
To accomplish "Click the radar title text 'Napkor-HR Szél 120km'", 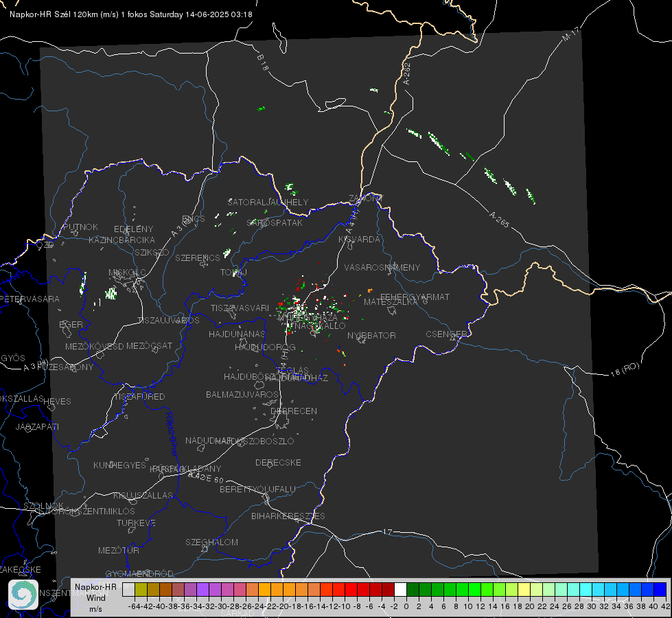I will pyautogui.click(x=54, y=14).
